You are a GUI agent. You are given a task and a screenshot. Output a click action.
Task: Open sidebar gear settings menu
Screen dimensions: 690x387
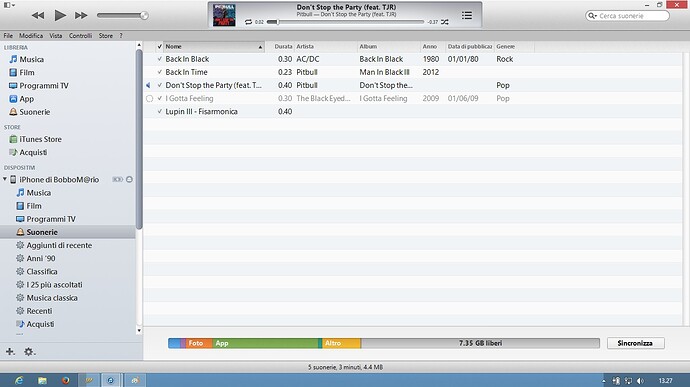[x=29, y=352]
